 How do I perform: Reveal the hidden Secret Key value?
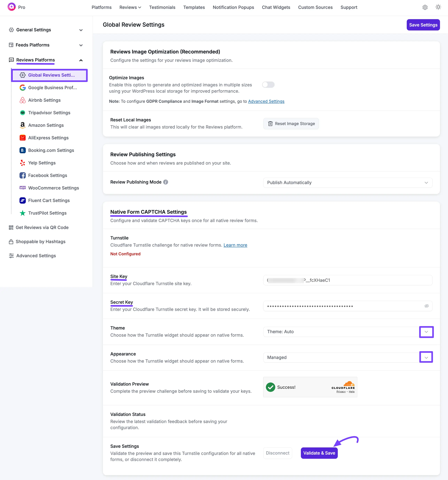pos(427,306)
